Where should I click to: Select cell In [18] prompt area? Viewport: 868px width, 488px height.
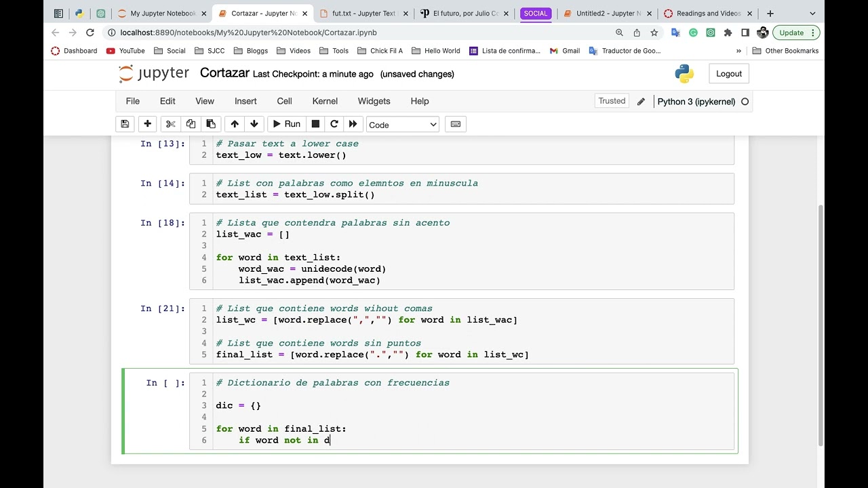pos(163,223)
